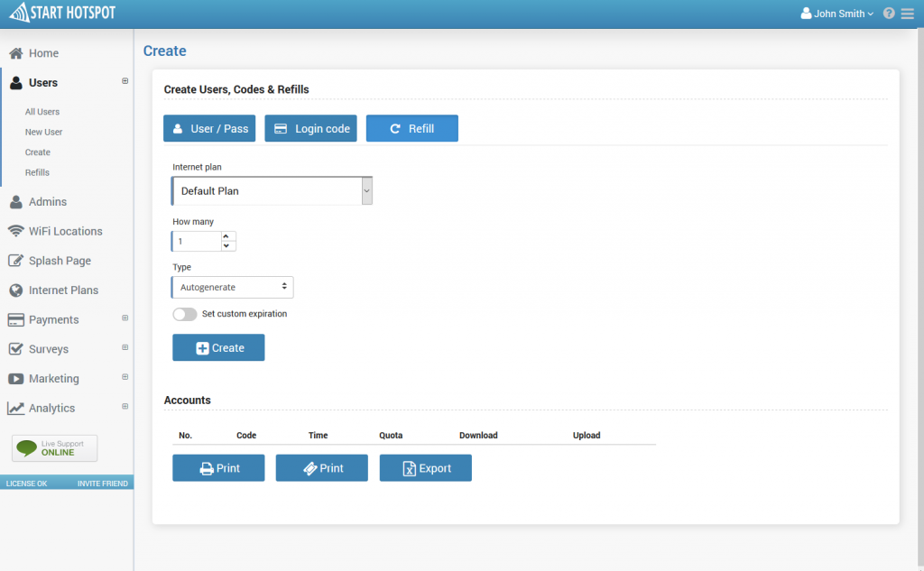Click the No. column header
924x571 pixels.
point(186,436)
